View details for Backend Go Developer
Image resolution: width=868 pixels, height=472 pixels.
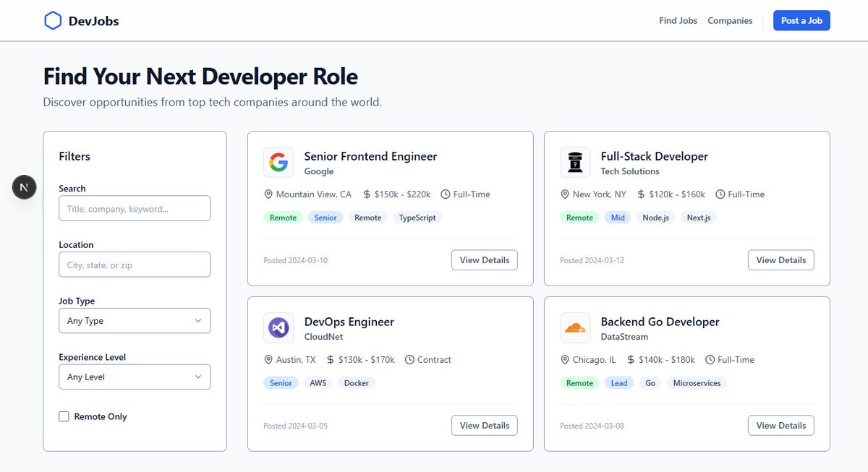click(781, 426)
